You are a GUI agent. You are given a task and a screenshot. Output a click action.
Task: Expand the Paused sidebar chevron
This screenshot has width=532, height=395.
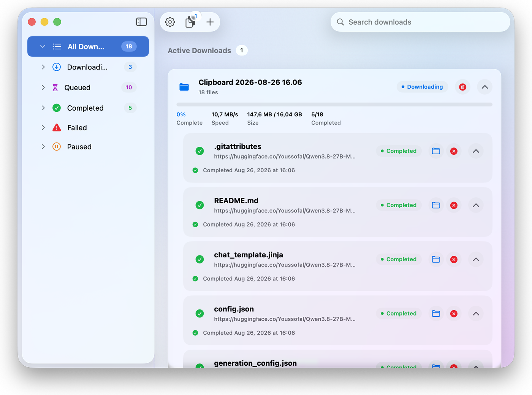pos(43,147)
